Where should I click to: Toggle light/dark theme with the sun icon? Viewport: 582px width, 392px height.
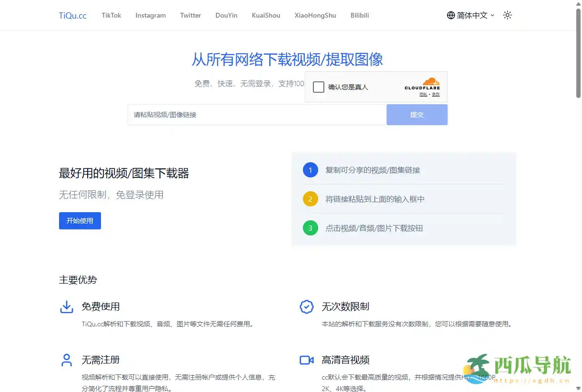point(507,15)
